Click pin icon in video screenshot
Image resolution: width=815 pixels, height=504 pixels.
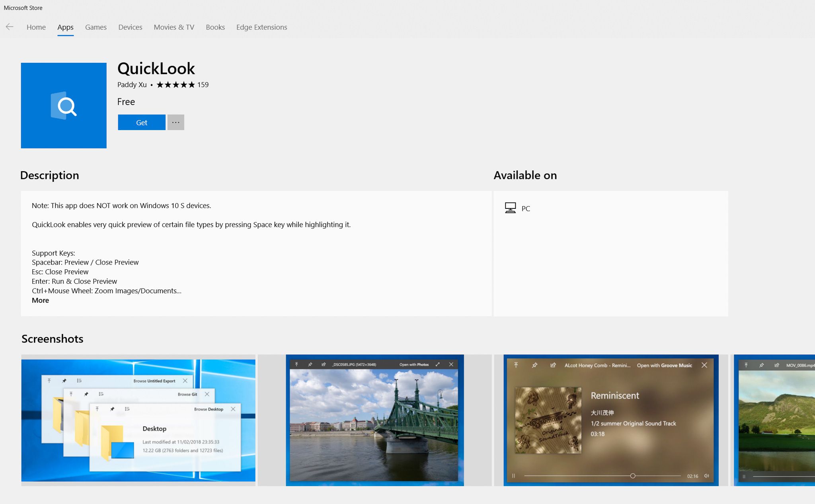point(761,365)
